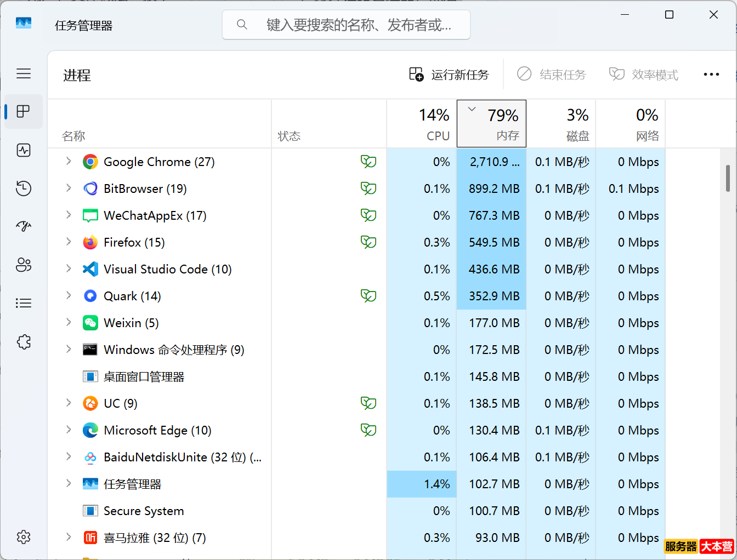Image resolution: width=737 pixels, height=560 pixels.
Task: Open Task Manager settings gear
Action: coord(24,537)
